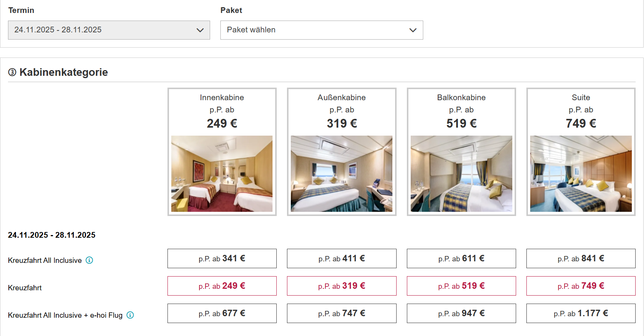Select Außenkabine with flight 747 € price

[x=342, y=314]
